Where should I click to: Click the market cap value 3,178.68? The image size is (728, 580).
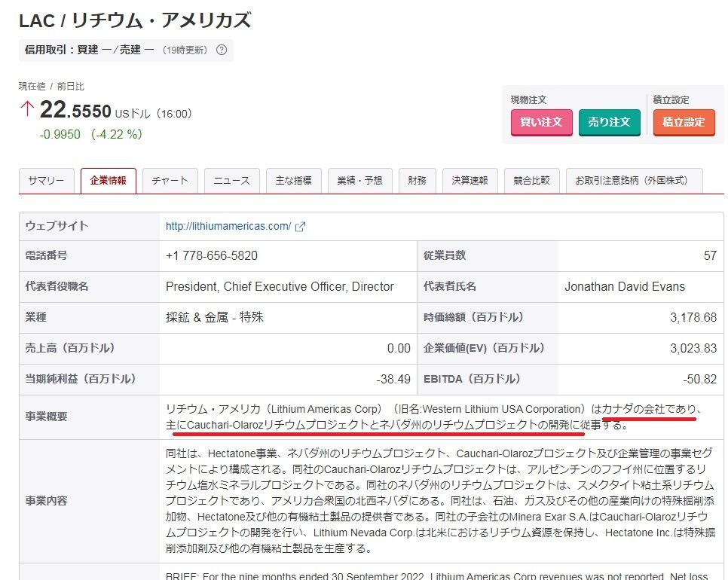693,317
